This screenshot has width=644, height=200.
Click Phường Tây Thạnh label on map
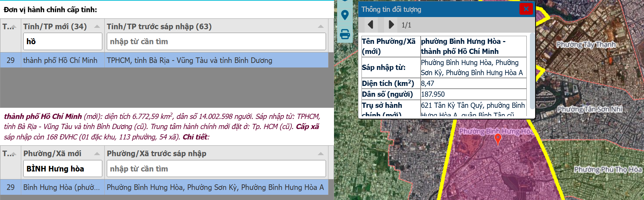(586, 45)
